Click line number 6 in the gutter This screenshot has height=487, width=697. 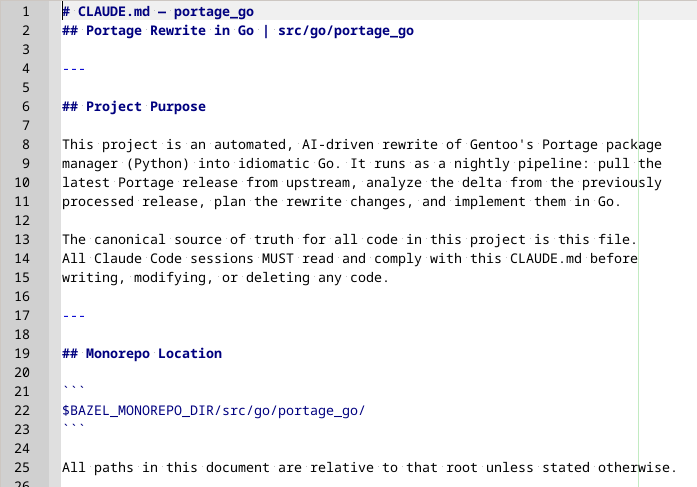coord(26,107)
